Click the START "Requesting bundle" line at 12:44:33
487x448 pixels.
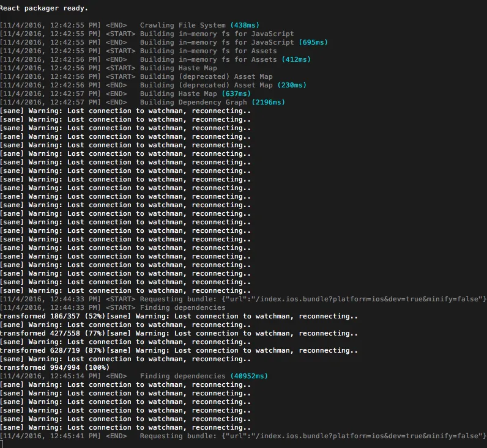[243, 299]
